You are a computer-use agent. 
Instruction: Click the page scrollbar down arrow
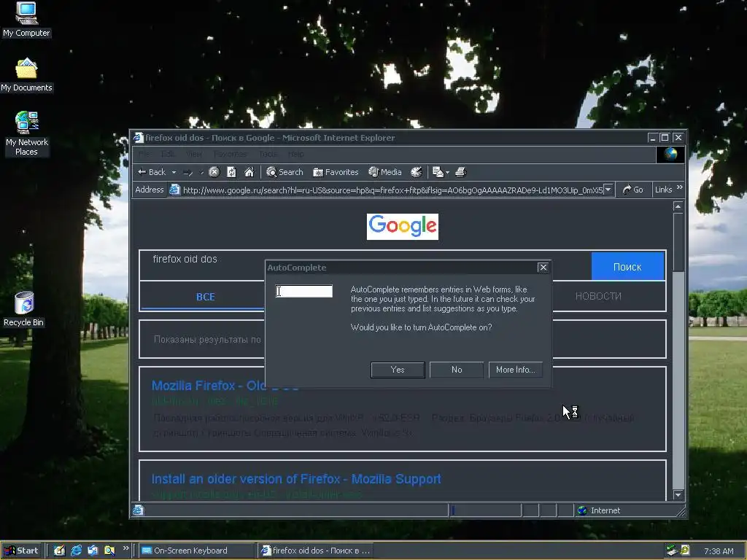point(678,495)
